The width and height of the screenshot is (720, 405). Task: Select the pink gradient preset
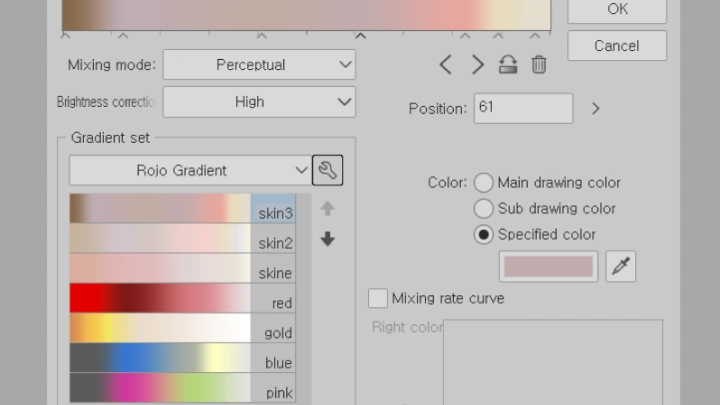(182, 388)
